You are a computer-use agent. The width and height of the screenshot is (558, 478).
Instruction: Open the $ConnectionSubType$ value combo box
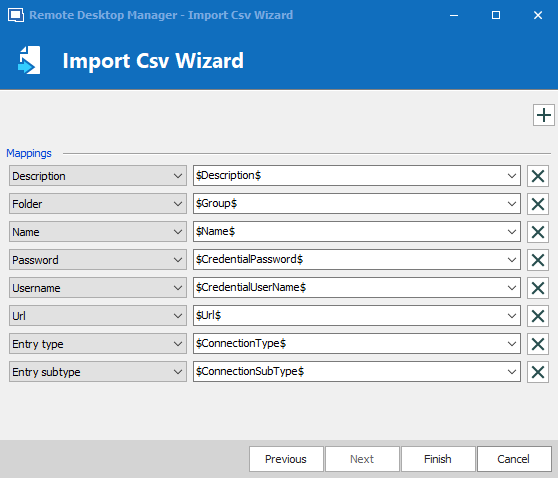[x=357, y=372]
